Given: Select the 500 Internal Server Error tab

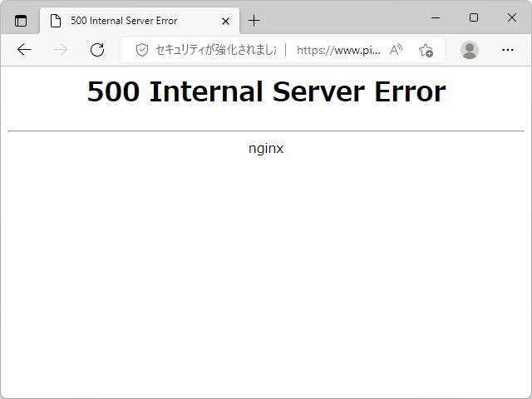Looking at the screenshot, I should [140, 21].
